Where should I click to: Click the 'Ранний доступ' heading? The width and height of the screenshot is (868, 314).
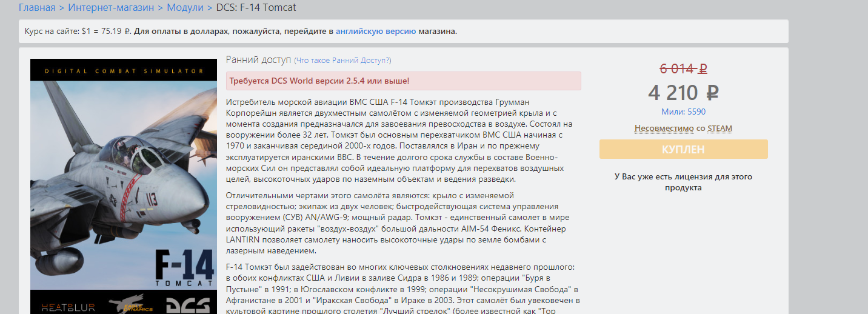[x=258, y=59]
